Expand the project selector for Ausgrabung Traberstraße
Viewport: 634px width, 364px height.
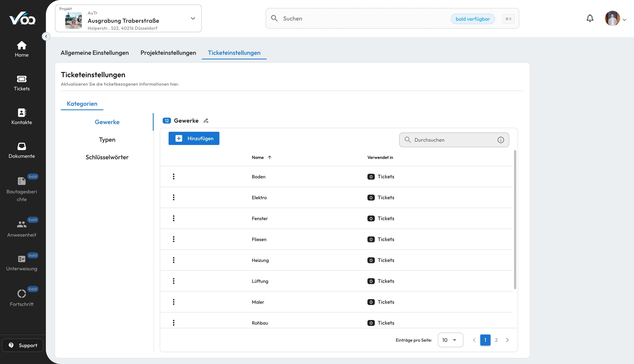(193, 18)
